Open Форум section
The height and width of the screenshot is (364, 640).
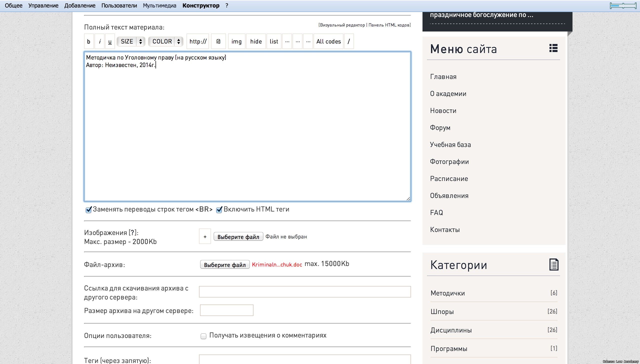(440, 128)
